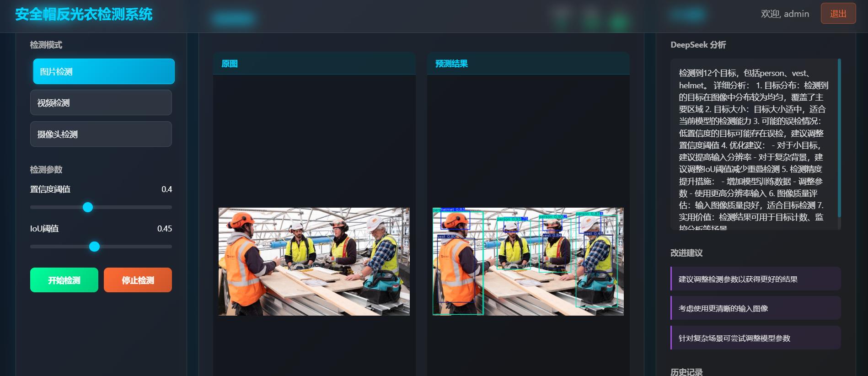868x376 pixels.
Task: Click the 预测结果 panel header
Action: [x=528, y=64]
